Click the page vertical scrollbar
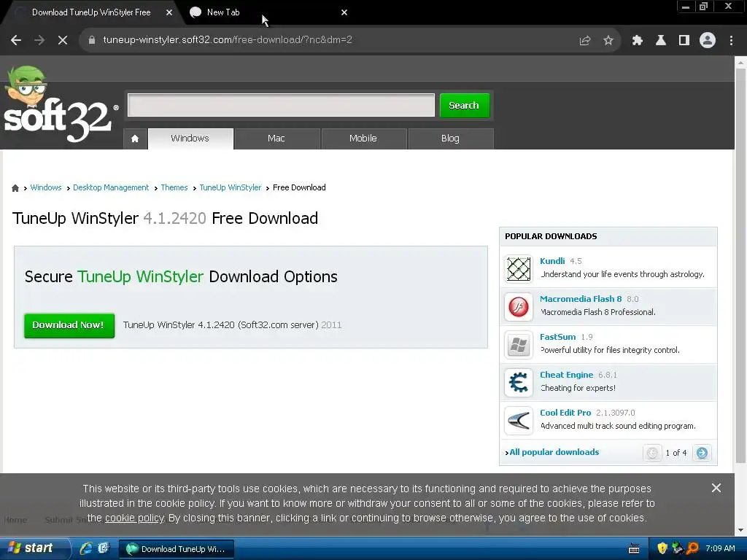Viewport: 747px width, 560px height. point(740,265)
